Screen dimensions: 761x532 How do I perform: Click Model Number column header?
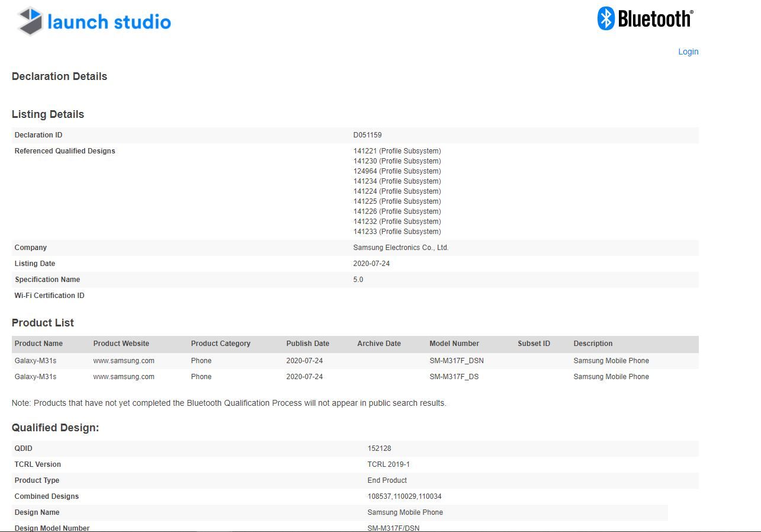(x=454, y=344)
